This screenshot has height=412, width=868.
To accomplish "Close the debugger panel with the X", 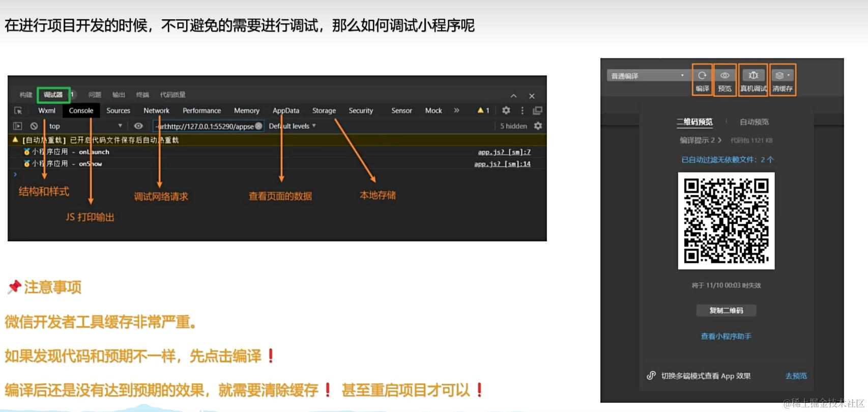I will click(x=532, y=96).
